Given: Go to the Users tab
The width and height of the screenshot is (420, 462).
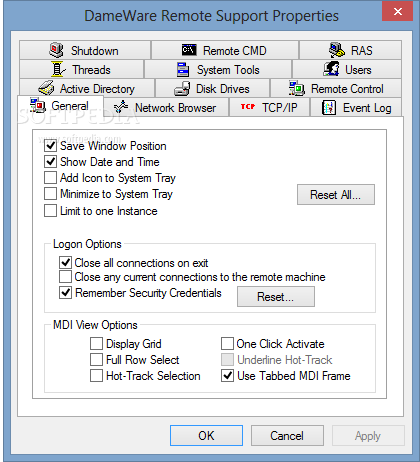Looking at the screenshot, I should pyautogui.click(x=347, y=69).
